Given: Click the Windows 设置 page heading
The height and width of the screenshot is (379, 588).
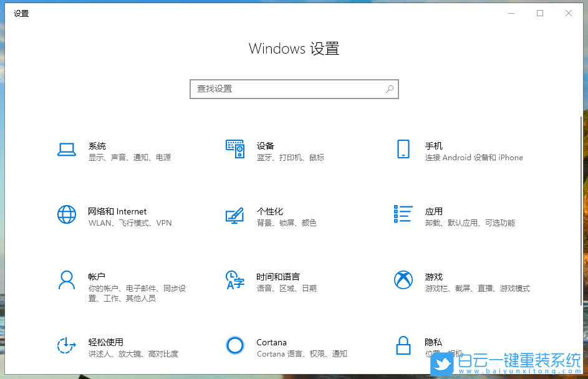Looking at the screenshot, I should 294,49.
